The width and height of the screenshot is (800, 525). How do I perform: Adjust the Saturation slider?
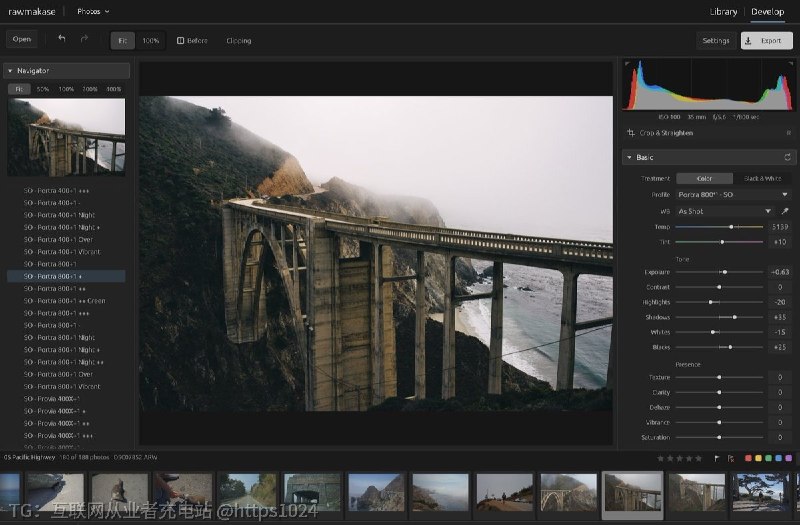click(x=719, y=437)
